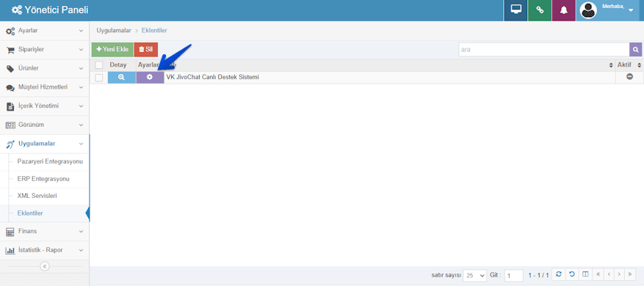Click the İstatistik bar chart icon
644x286 pixels.
click(x=10, y=250)
